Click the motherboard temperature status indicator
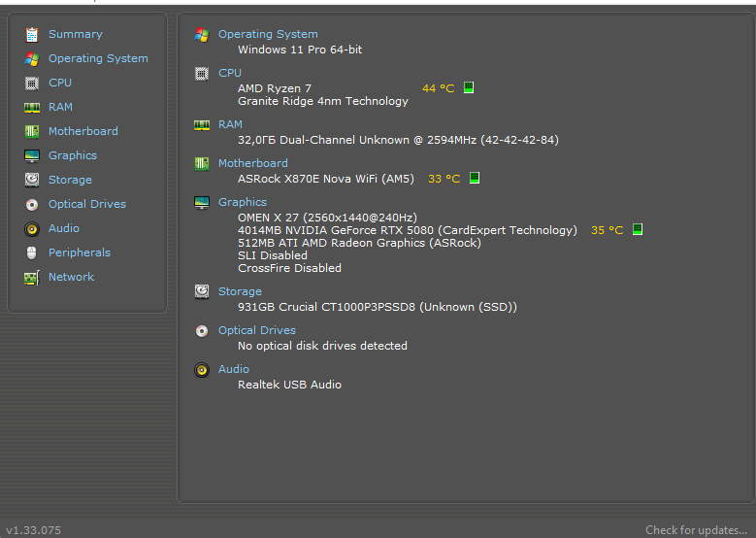Viewport: 756px width, 538px height. pyautogui.click(x=476, y=178)
